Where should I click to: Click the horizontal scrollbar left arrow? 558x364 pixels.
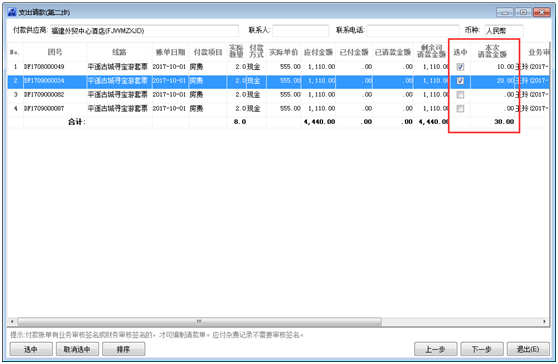point(12,321)
